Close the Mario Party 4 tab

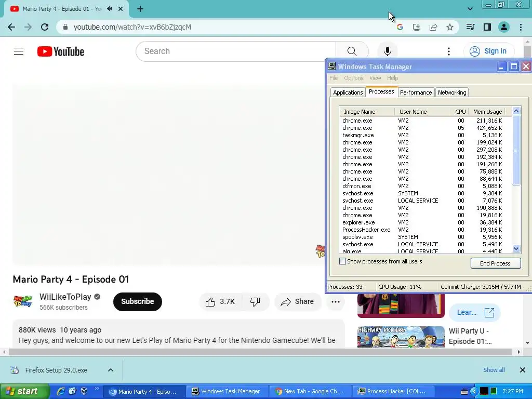pyautogui.click(x=121, y=9)
